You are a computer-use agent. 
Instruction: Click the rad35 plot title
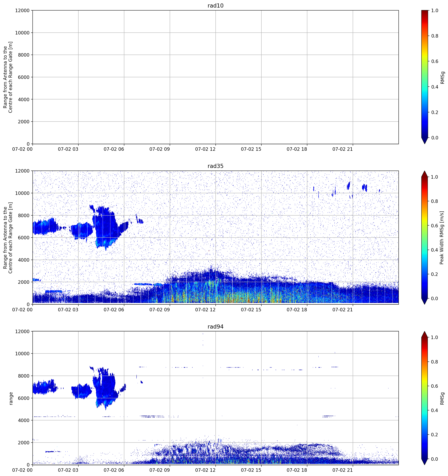[215, 166]
